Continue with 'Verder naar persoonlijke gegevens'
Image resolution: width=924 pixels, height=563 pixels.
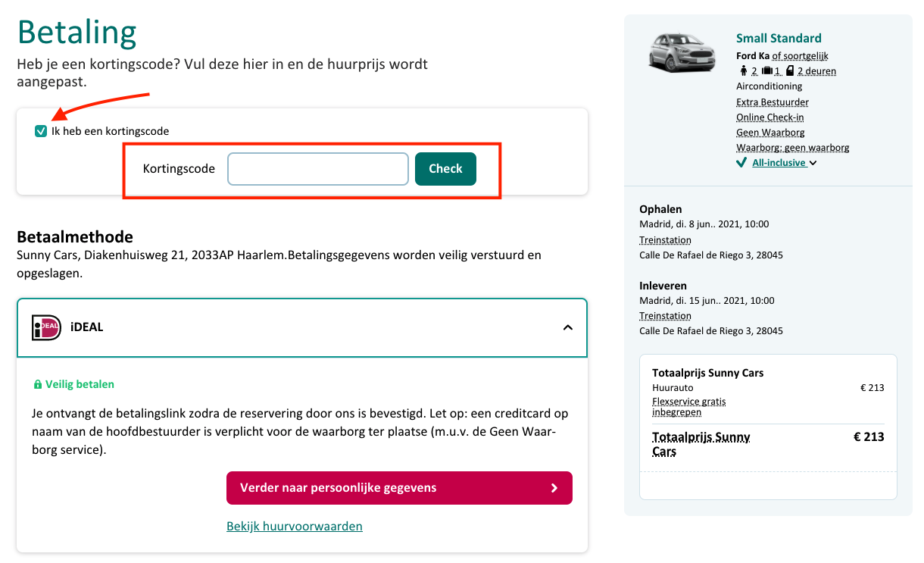[399, 488]
